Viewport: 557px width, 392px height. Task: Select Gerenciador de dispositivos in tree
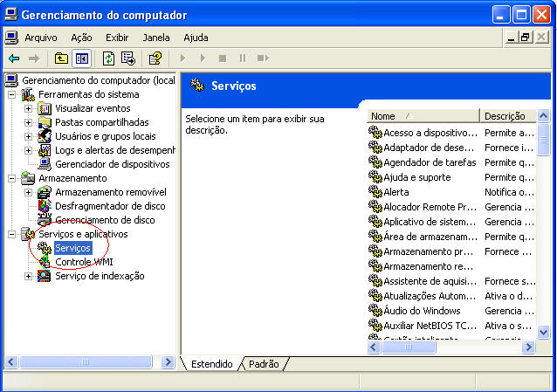coord(113,164)
